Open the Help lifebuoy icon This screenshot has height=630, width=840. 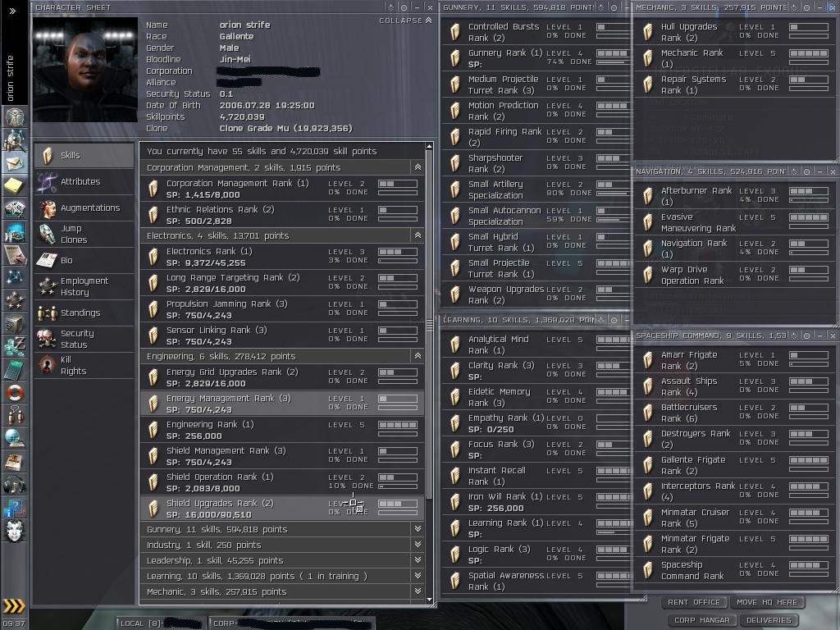point(15,393)
